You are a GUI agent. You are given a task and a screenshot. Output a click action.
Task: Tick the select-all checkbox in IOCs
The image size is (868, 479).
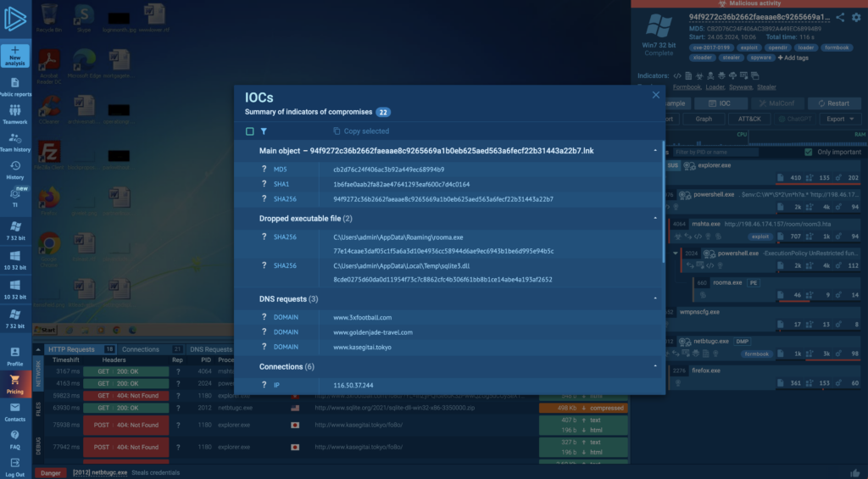(250, 131)
